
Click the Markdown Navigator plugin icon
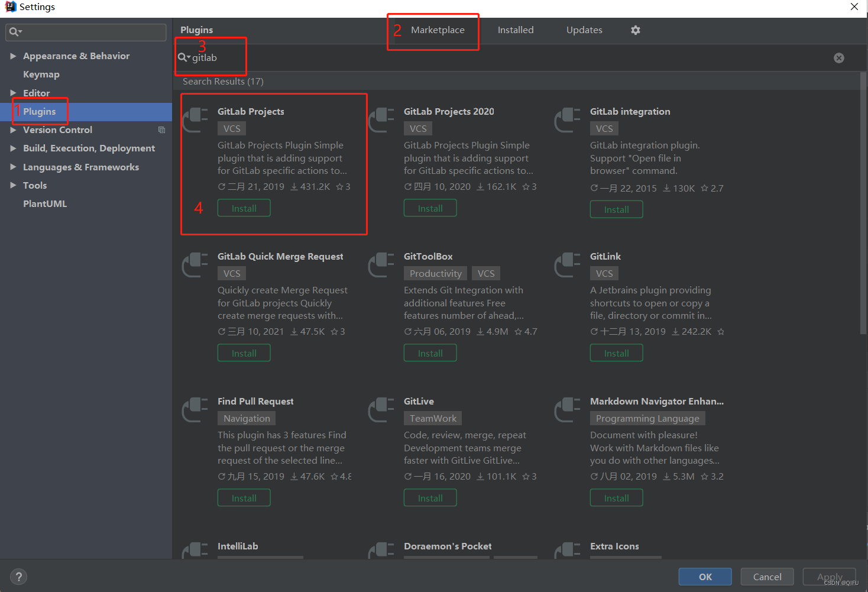click(568, 409)
